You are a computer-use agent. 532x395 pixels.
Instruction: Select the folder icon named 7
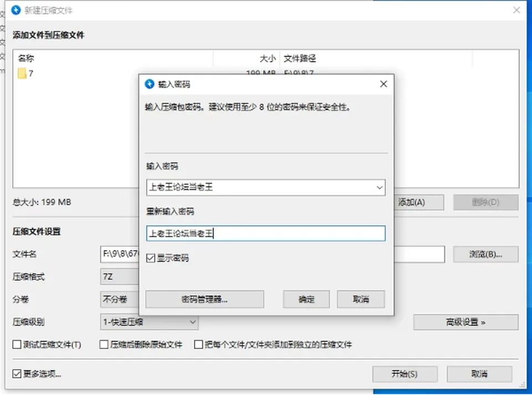[22, 73]
